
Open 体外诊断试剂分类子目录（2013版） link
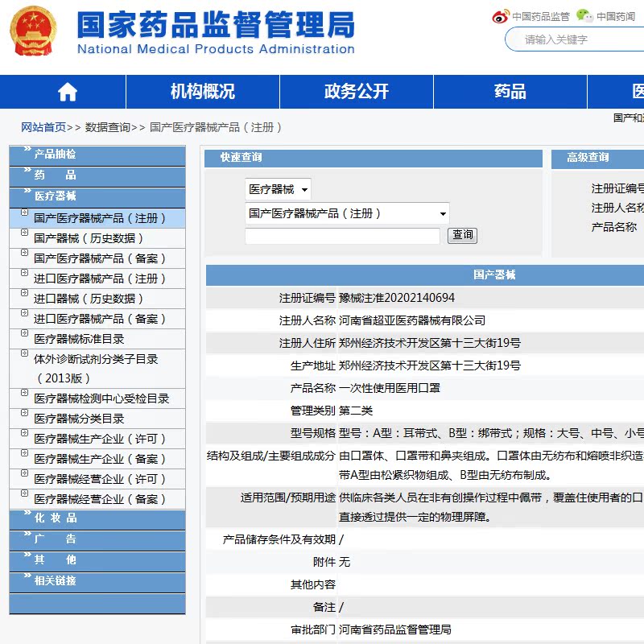click(x=96, y=369)
